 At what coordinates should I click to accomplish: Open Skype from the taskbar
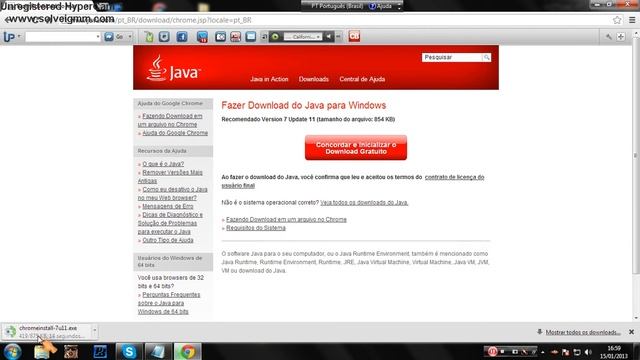129,351
